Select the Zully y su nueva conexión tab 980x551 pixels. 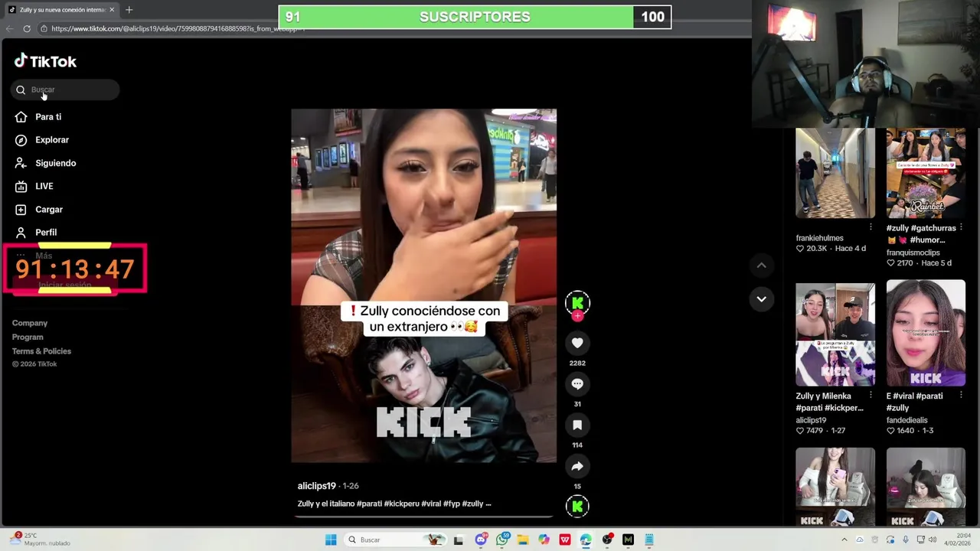(61, 10)
